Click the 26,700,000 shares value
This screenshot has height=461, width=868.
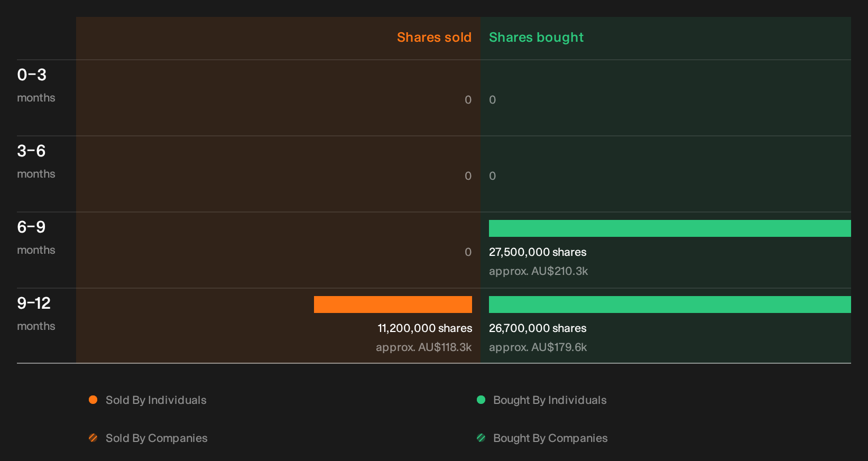(x=538, y=328)
